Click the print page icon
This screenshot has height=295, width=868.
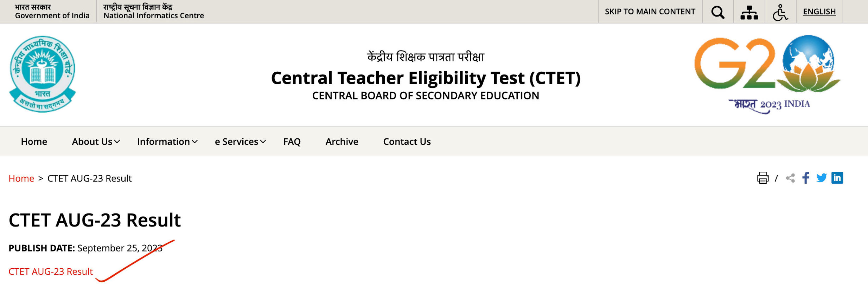click(762, 178)
